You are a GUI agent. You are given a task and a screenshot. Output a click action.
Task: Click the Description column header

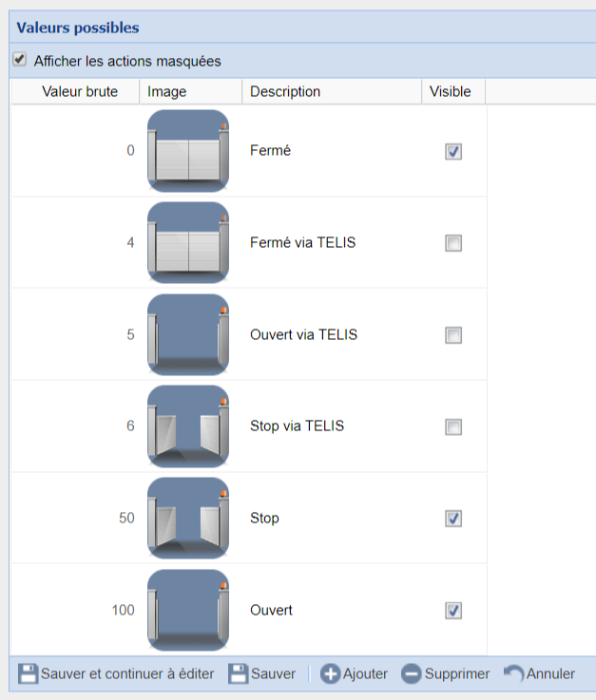(x=285, y=91)
